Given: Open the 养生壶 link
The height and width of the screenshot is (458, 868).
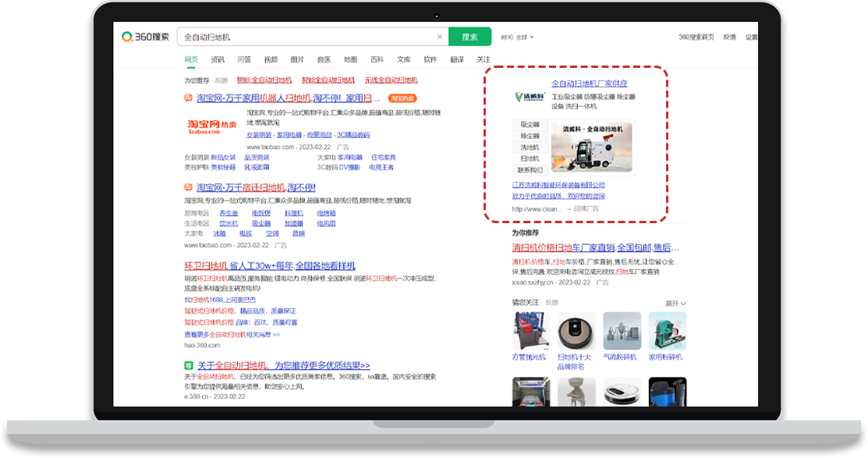Looking at the screenshot, I should [229, 213].
